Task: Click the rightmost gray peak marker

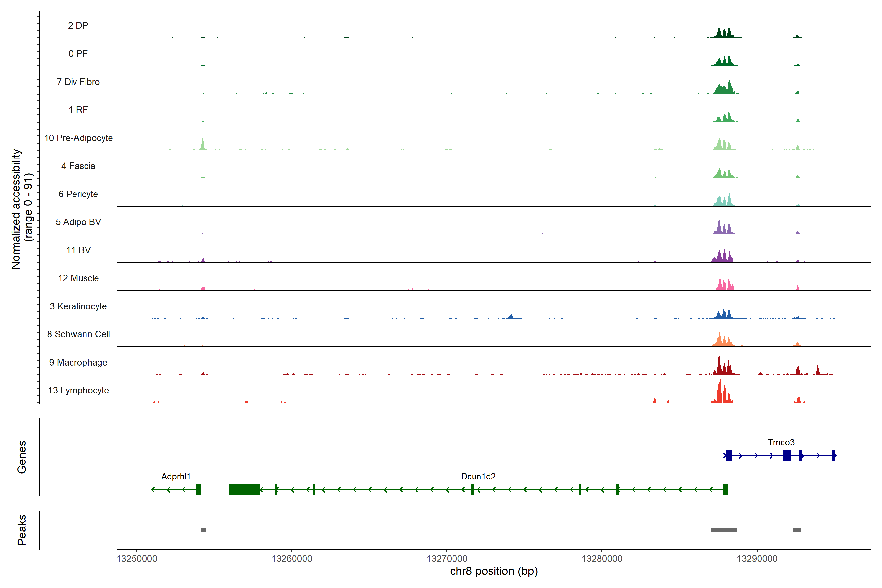Action: point(797,530)
